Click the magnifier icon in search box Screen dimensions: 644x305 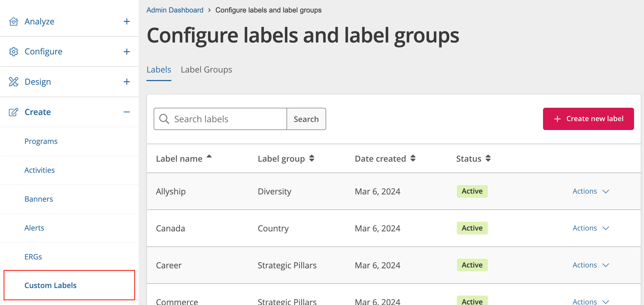[164, 119]
